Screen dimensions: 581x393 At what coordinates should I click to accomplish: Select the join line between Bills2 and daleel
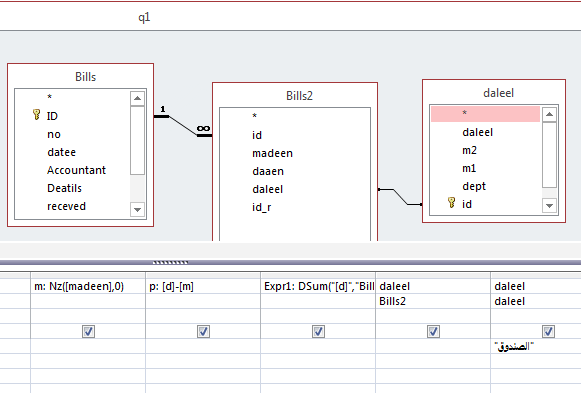[x=400, y=197]
